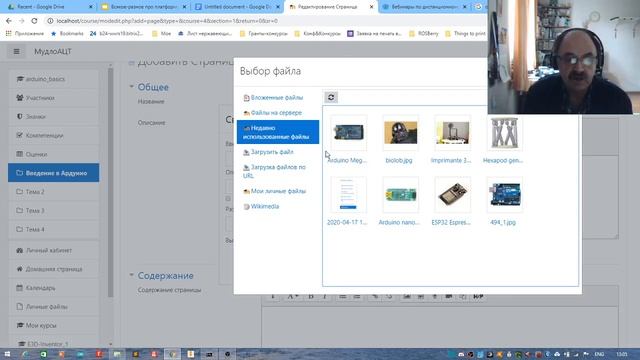
Task: Click the browser Back arrow
Action: [x=9, y=21]
